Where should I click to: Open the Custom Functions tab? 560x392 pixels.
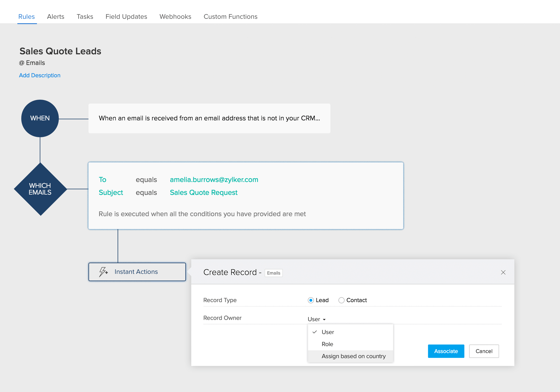click(230, 16)
